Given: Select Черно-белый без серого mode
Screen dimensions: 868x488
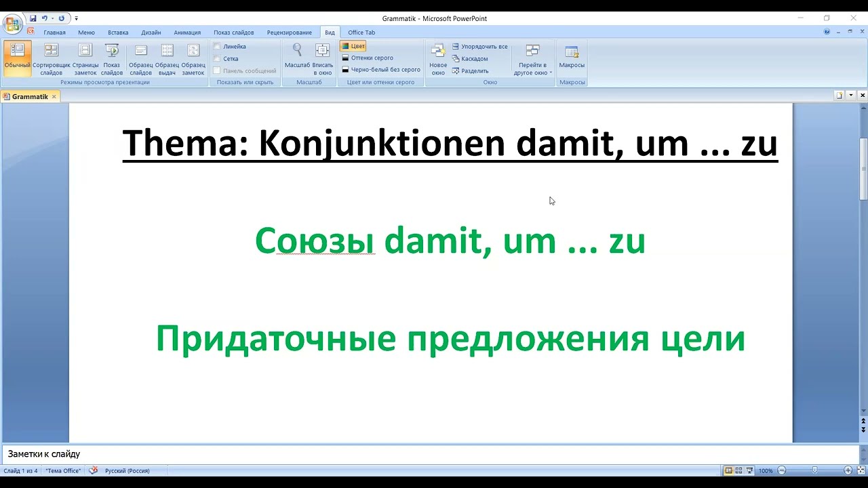Looking at the screenshot, I should coord(381,69).
